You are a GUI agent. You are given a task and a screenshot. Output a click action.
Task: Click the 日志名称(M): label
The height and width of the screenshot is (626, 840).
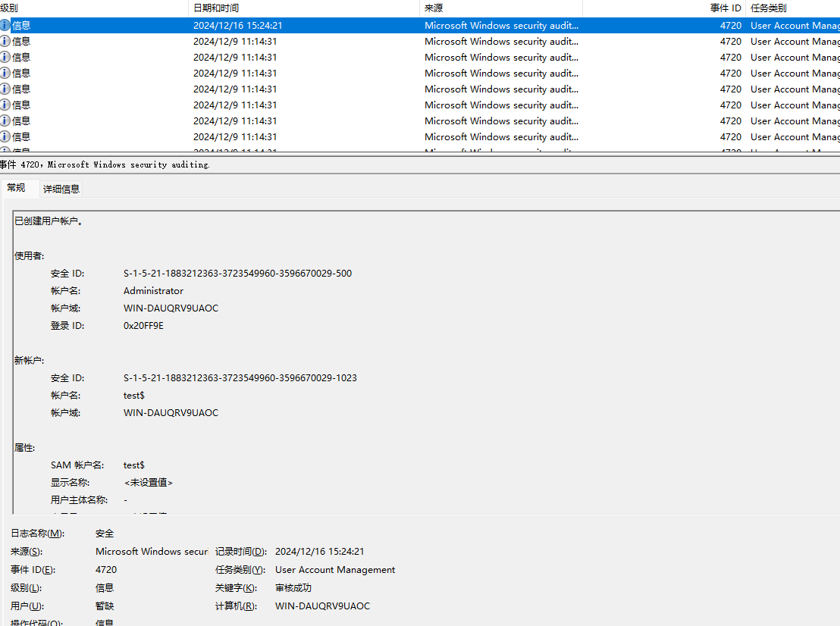pyautogui.click(x=37, y=534)
